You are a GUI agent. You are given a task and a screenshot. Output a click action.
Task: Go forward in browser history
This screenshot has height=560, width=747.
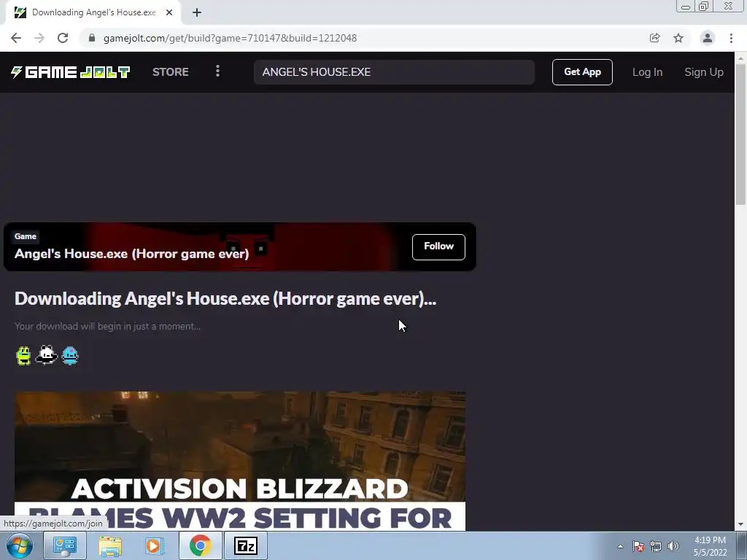coord(39,38)
